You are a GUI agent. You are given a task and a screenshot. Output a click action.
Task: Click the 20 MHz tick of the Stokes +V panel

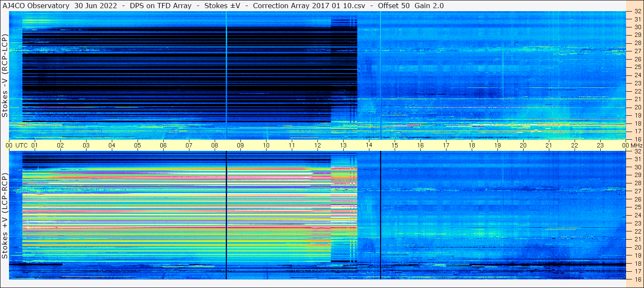(637, 247)
